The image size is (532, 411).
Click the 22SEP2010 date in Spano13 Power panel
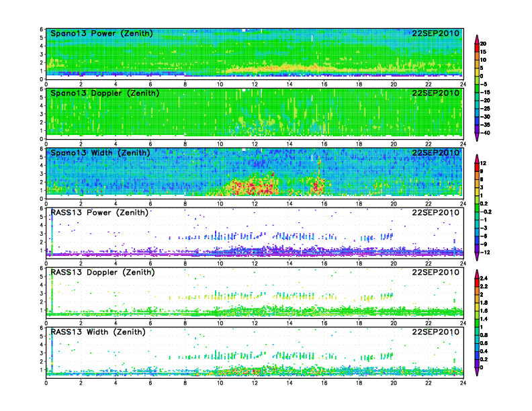coord(436,34)
